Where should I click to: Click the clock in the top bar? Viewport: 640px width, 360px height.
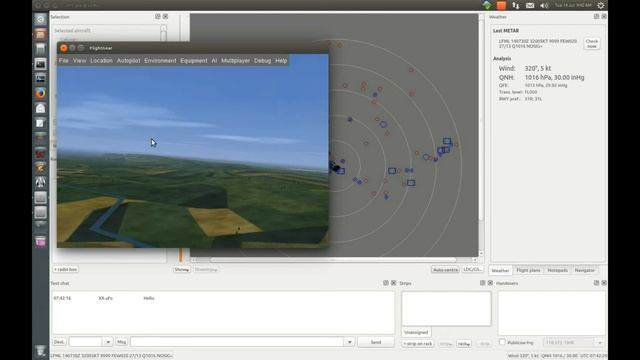point(573,5)
